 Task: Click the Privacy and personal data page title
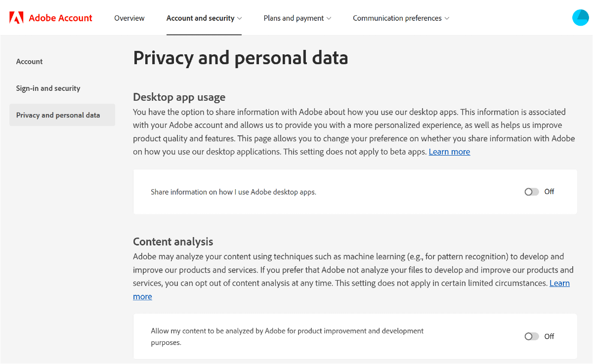(241, 58)
